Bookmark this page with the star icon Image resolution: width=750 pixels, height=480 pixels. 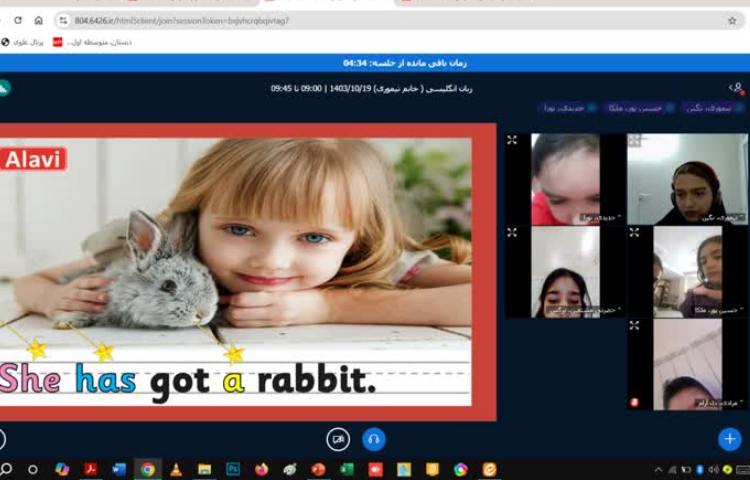[732, 21]
